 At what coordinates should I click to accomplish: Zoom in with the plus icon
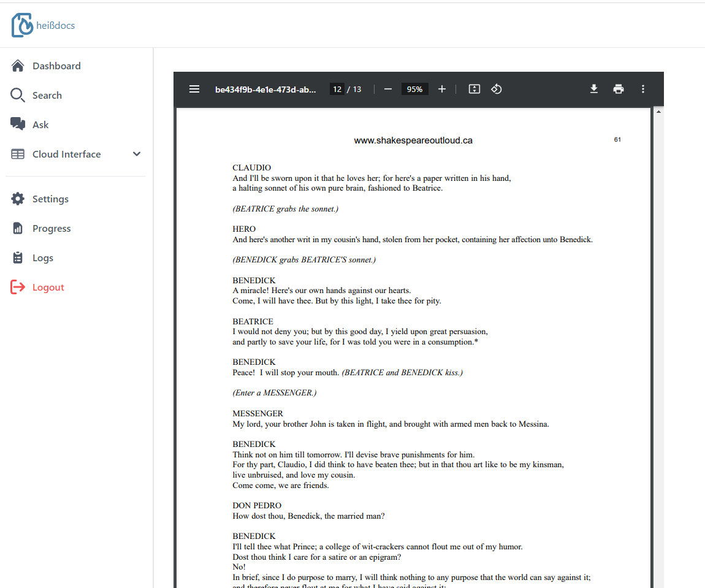[442, 89]
